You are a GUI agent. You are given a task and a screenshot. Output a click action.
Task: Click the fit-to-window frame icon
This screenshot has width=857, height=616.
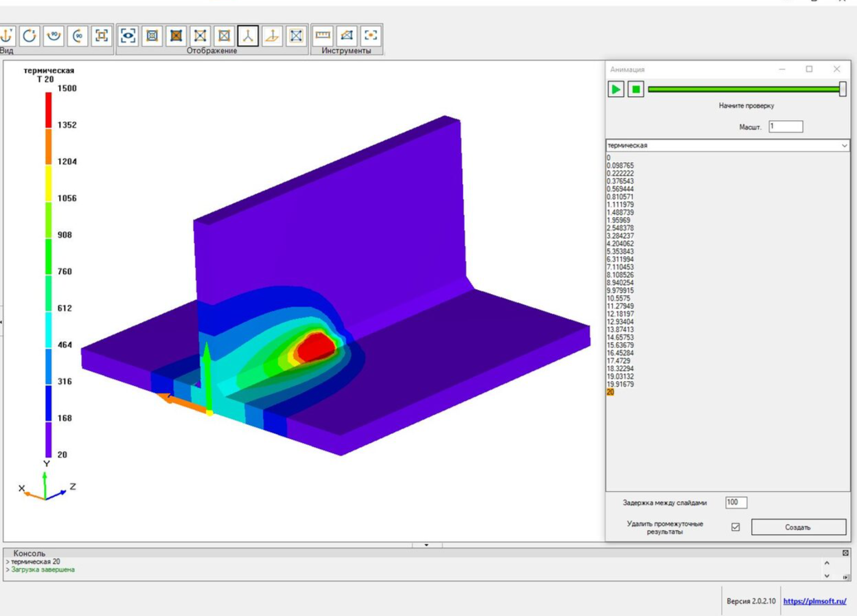tap(102, 36)
